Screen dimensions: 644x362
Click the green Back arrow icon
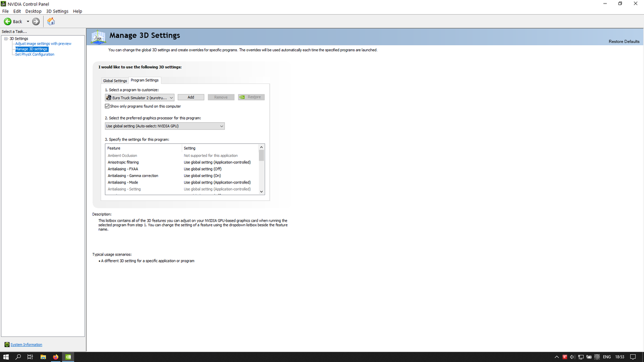pyautogui.click(x=8, y=22)
